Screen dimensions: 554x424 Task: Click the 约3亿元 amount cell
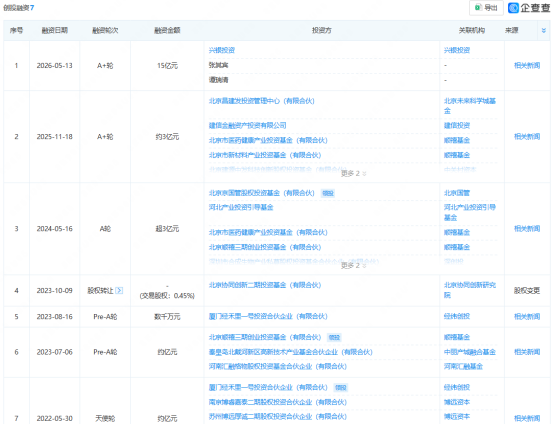coord(167,137)
